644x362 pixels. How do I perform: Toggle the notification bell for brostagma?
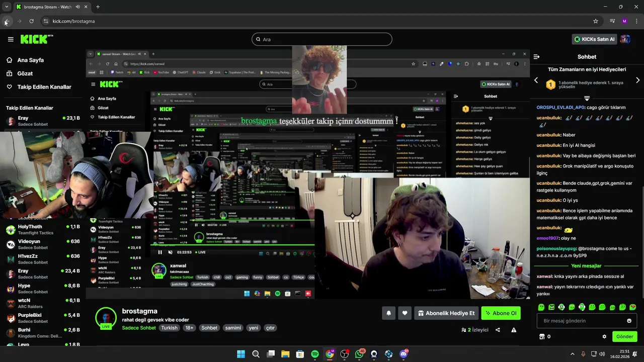pos(388,313)
